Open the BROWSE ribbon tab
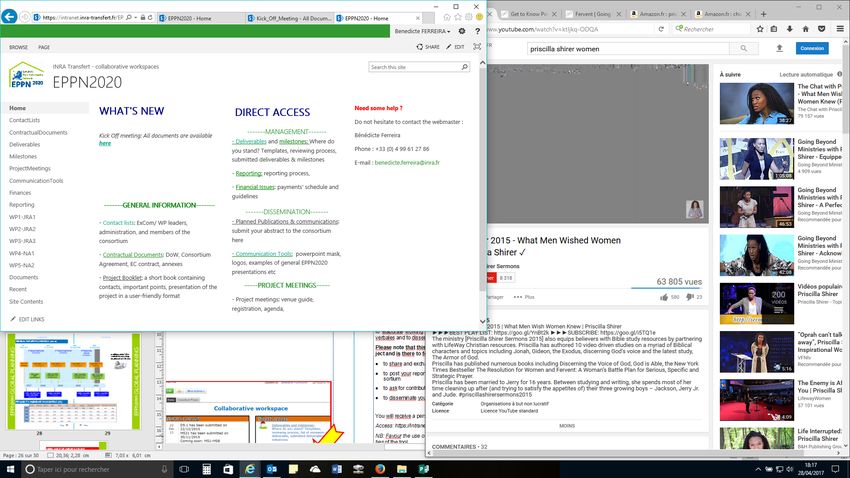Viewport: 850px width, 478px height. click(18, 47)
